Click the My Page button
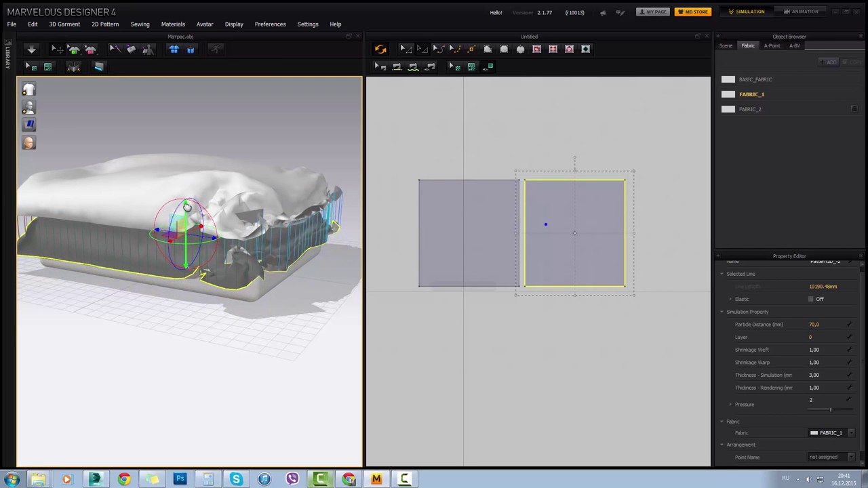This screenshot has height=488, width=868. coord(653,12)
